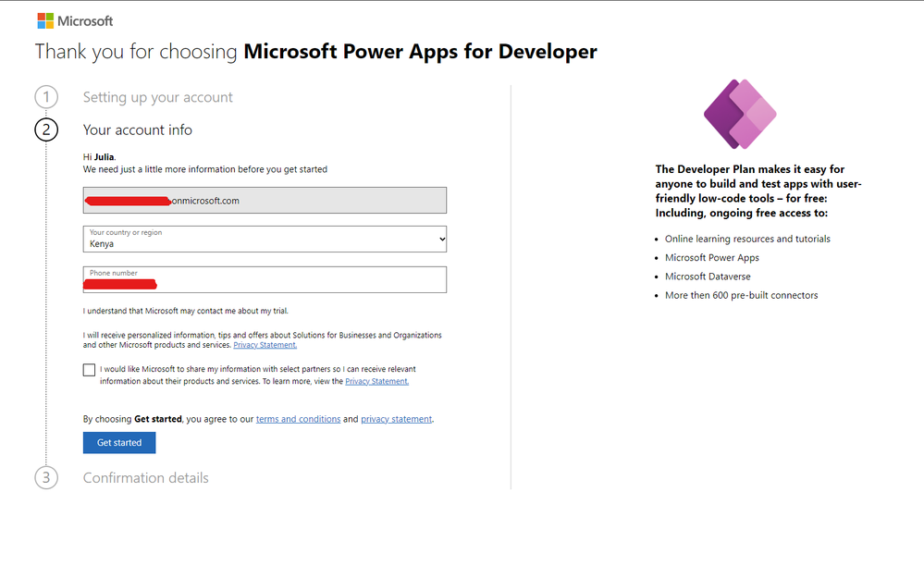Screen dimensions: 924x566
Task: Click the 'Setting up your account' step title
Action: [158, 97]
